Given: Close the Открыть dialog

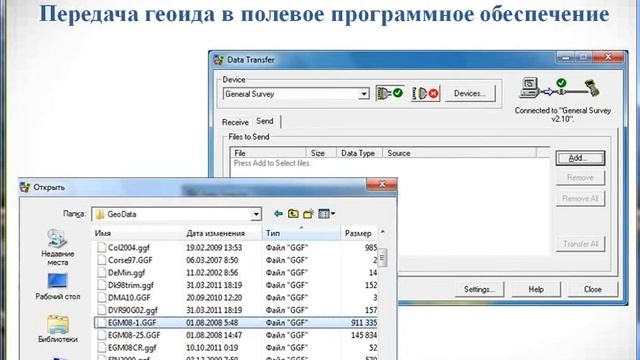Looking at the screenshot, I should (382, 184).
